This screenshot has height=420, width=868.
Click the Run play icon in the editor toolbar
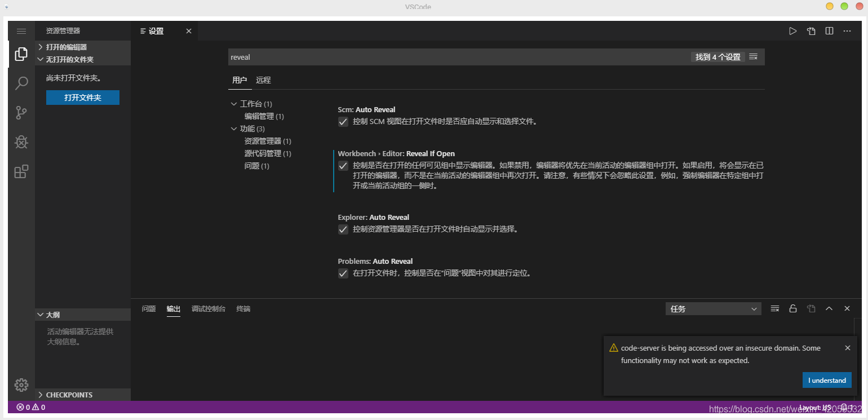pos(793,31)
